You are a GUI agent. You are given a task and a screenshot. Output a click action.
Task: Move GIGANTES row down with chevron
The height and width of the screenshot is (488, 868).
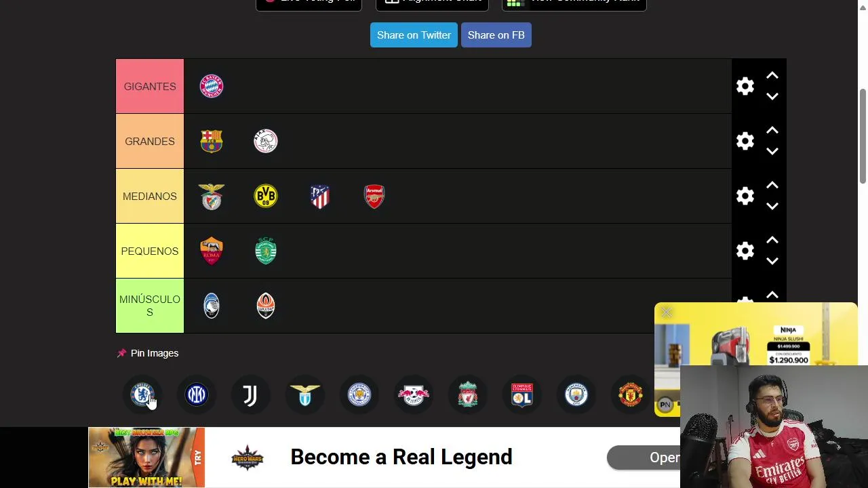pyautogui.click(x=772, y=96)
